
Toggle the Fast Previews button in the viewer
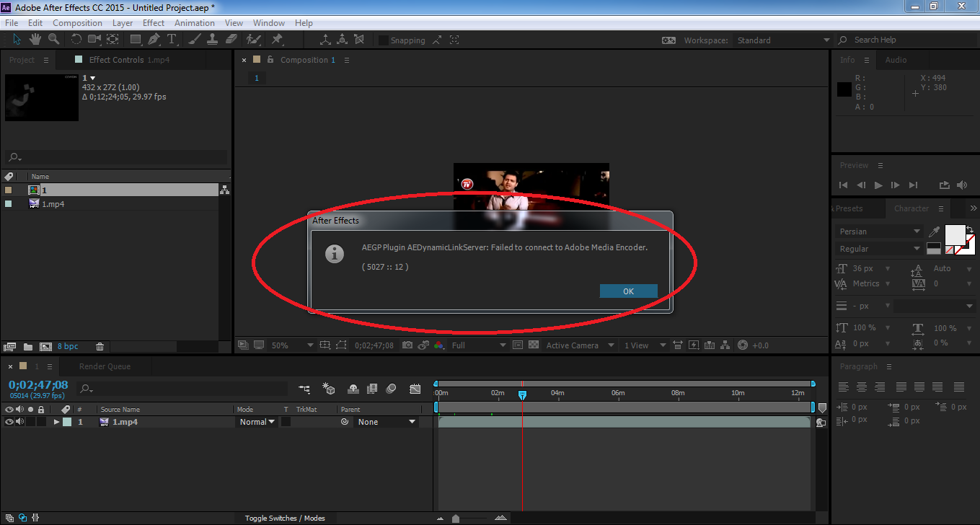tap(693, 345)
